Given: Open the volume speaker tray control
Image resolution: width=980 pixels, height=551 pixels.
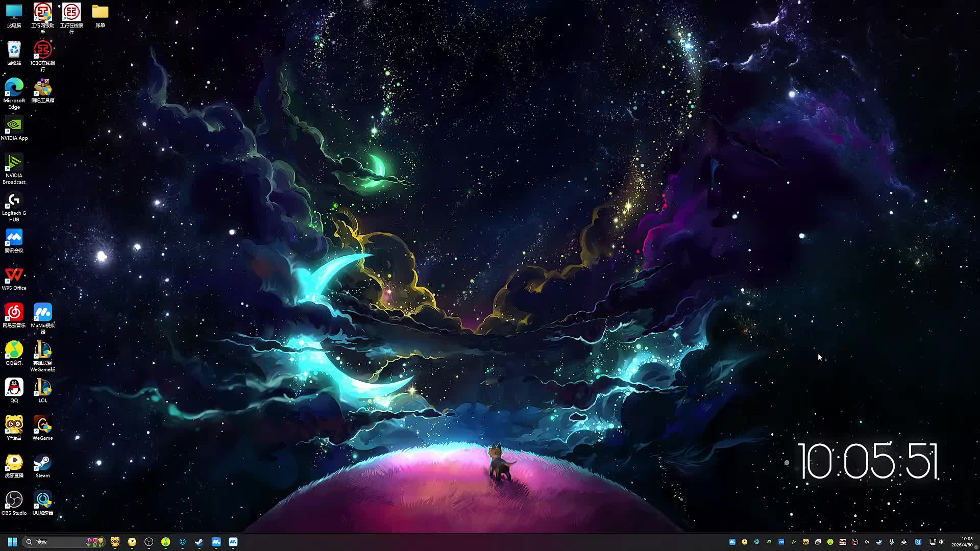Looking at the screenshot, I should point(941,542).
